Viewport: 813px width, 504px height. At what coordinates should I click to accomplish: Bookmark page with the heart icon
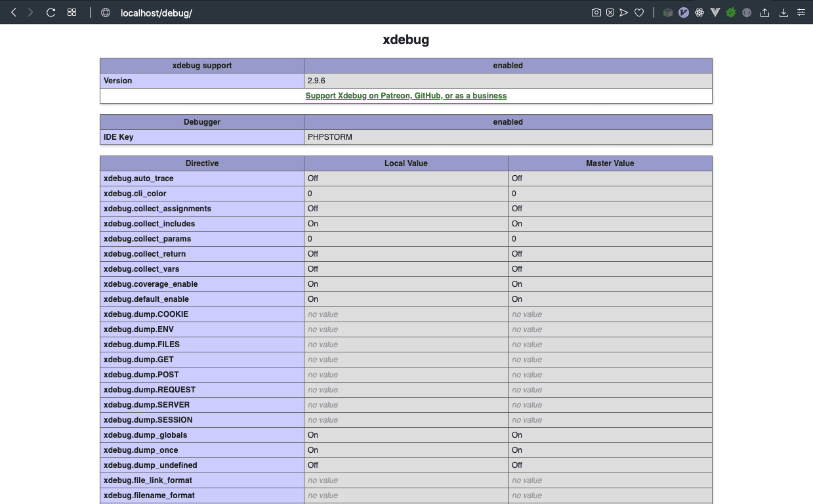639,12
